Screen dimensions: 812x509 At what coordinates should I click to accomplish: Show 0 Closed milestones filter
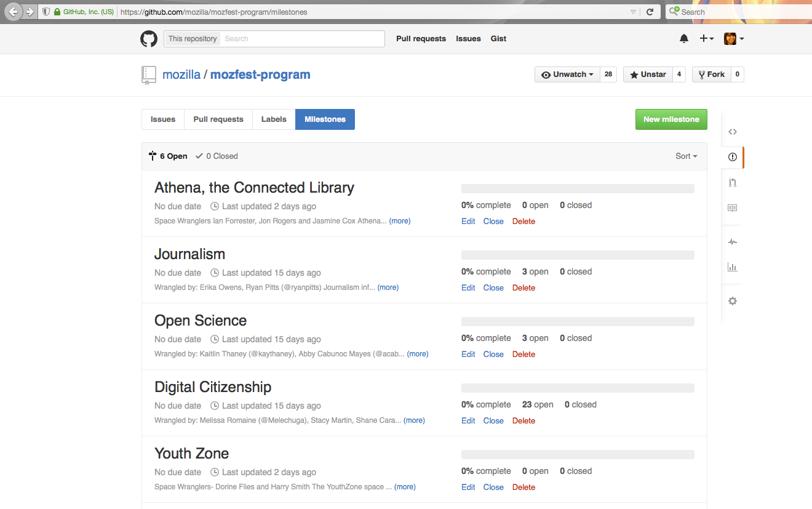point(217,156)
